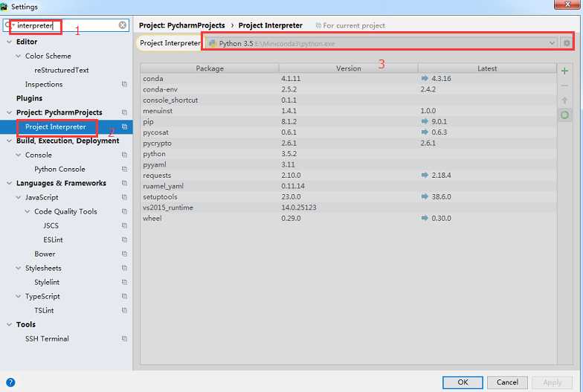Collapse the JavaScript node
583x392 pixels.
click(x=18, y=197)
